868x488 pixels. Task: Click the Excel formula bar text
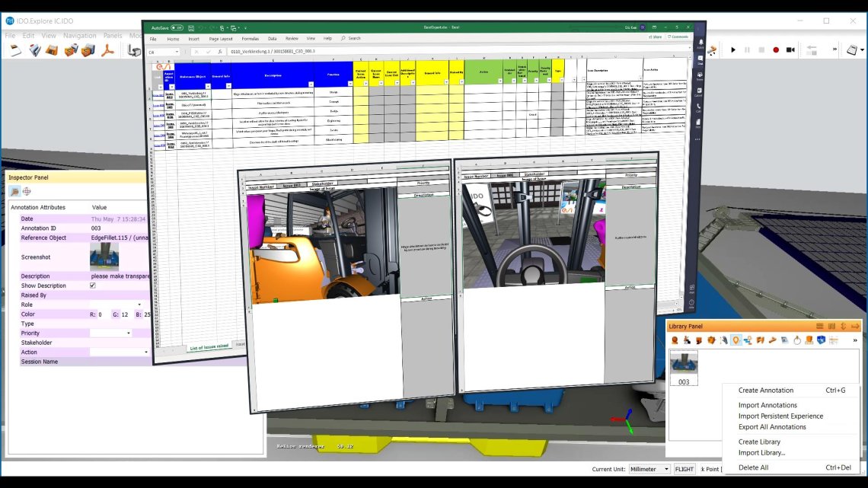tap(273, 51)
